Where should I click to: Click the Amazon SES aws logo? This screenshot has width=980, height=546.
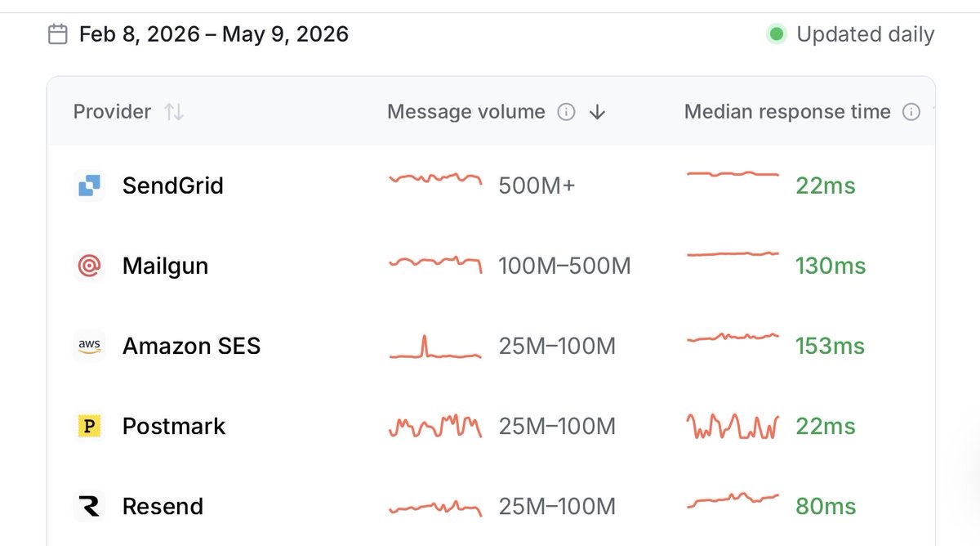point(89,346)
